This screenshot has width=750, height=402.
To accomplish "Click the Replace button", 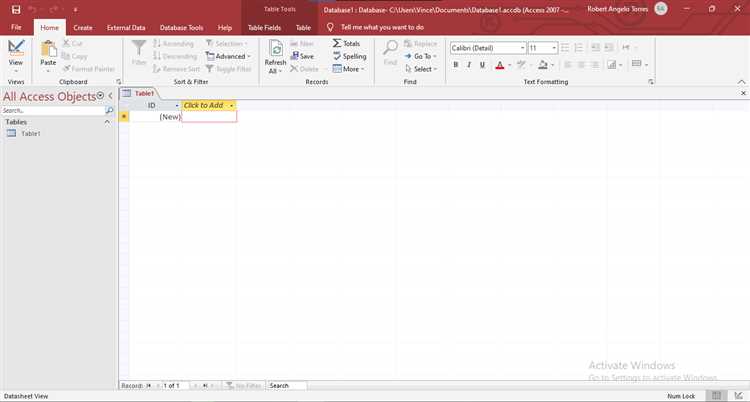I will coord(420,44).
